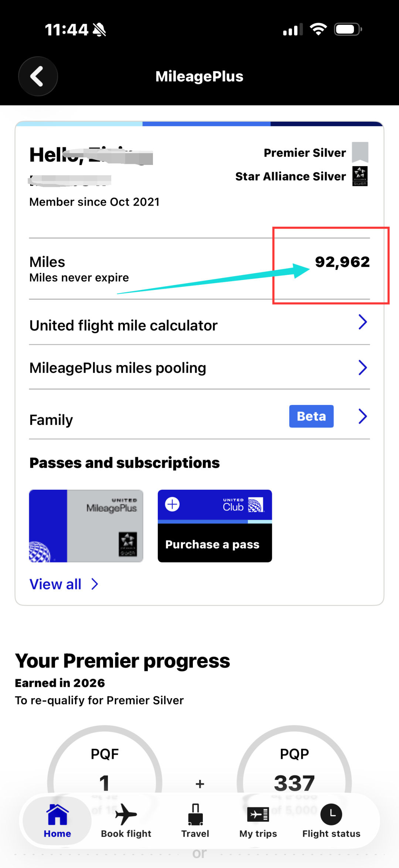Expand MileagePlus miles pooling chevron
This screenshot has width=399, height=868.
click(363, 368)
